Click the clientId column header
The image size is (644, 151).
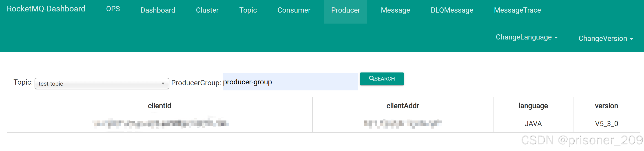pyautogui.click(x=159, y=106)
